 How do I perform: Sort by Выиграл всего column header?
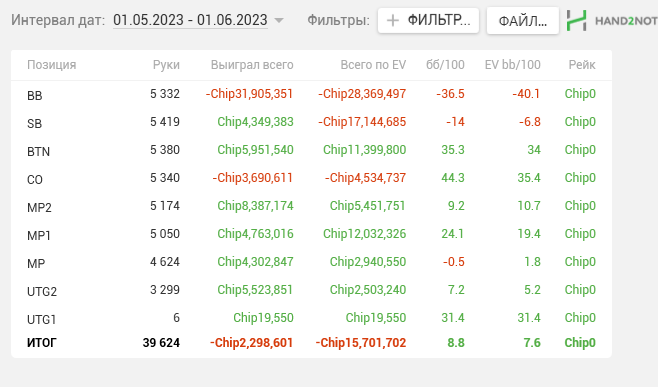(252, 65)
